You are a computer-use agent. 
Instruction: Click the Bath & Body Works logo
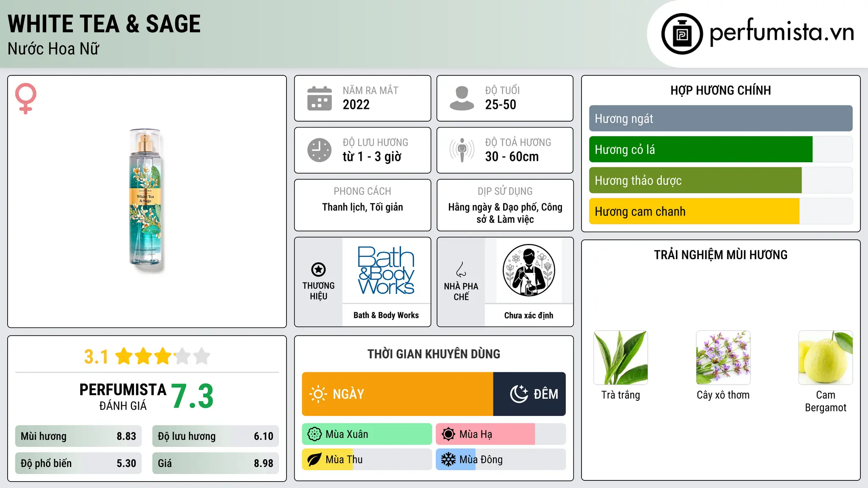(x=386, y=270)
